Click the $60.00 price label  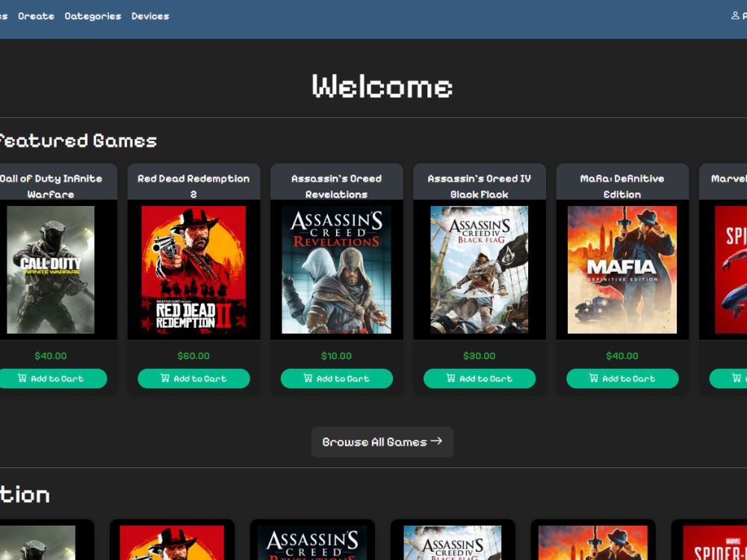[x=194, y=356]
